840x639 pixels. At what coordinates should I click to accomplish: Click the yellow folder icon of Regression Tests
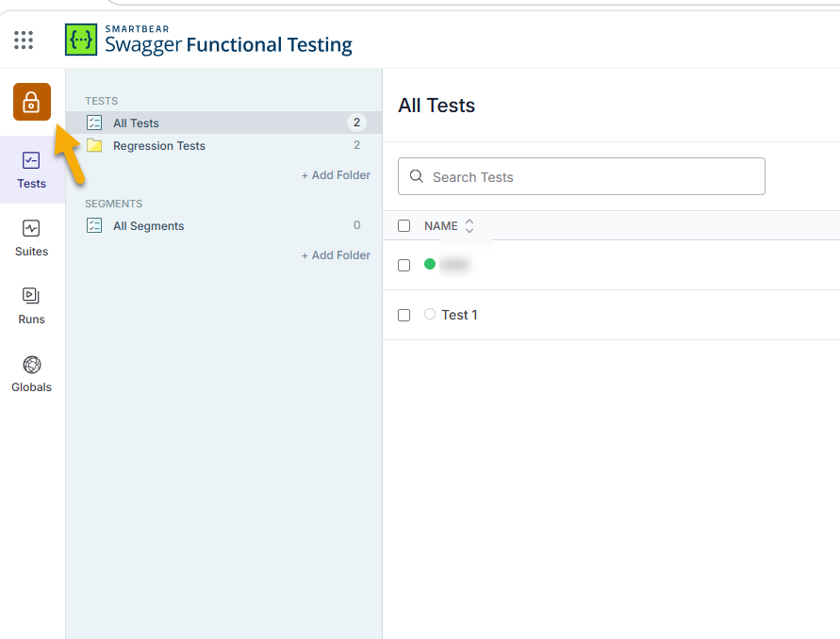pyautogui.click(x=94, y=145)
